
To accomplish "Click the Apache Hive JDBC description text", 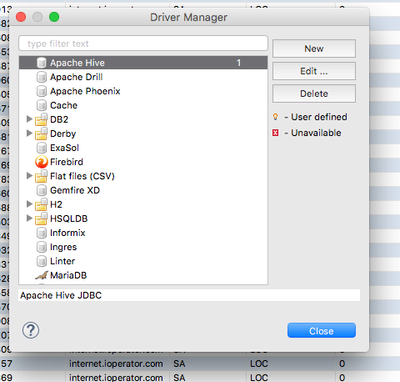I will [x=61, y=295].
